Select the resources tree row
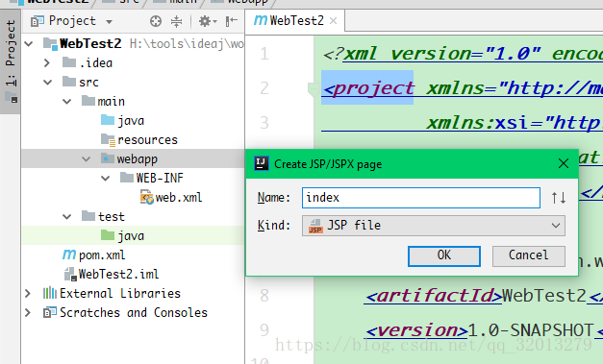603x364 pixels. tap(133, 140)
